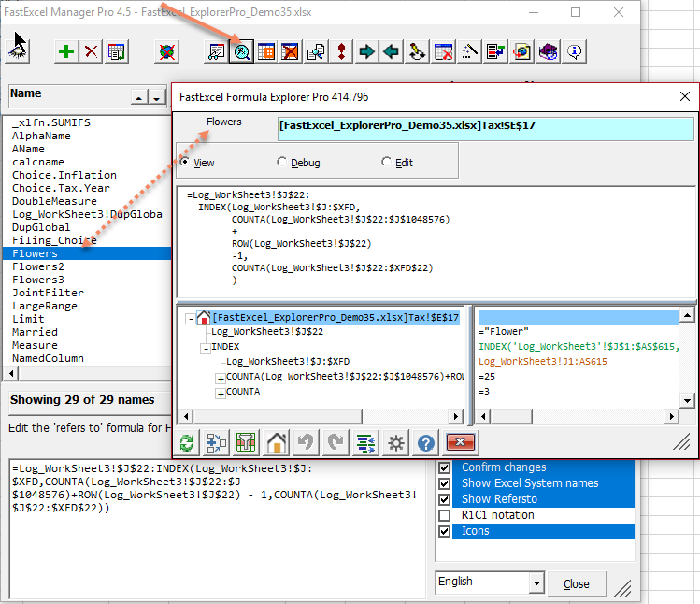Click the table with red X delete icon
Screen dimensions: 700x604
click(443, 51)
